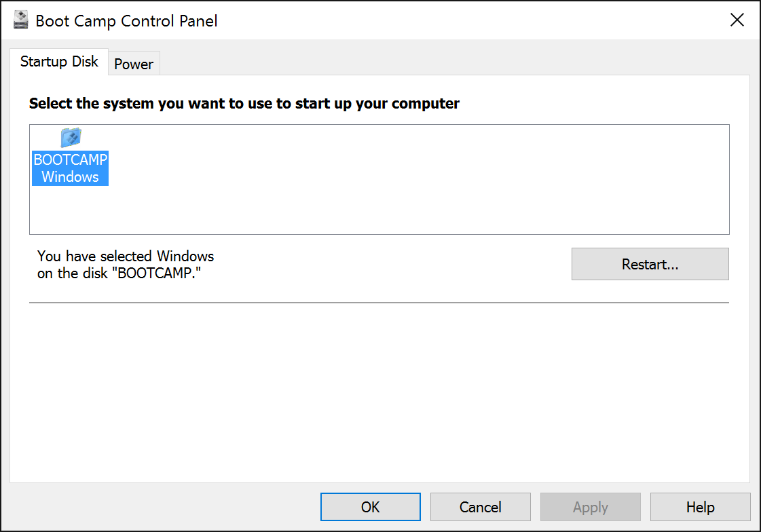Click the greyed-out Apply button
This screenshot has width=761, height=532.
(x=590, y=507)
